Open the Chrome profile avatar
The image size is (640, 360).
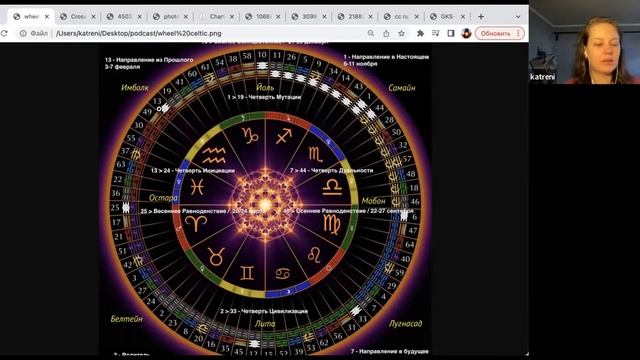click(466, 33)
